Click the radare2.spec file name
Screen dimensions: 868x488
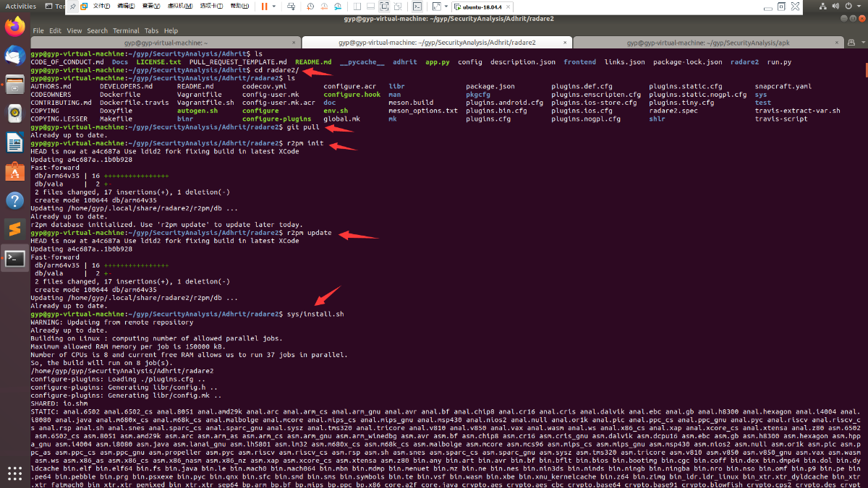click(673, 111)
